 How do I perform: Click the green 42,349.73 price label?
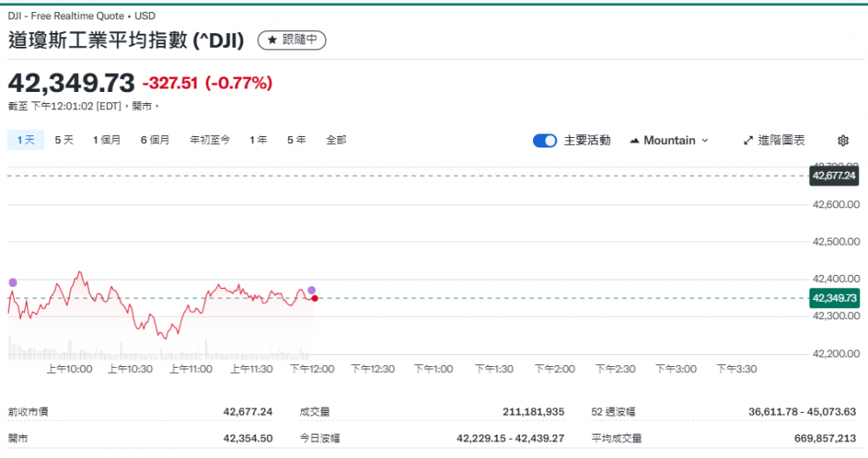[x=833, y=298]
